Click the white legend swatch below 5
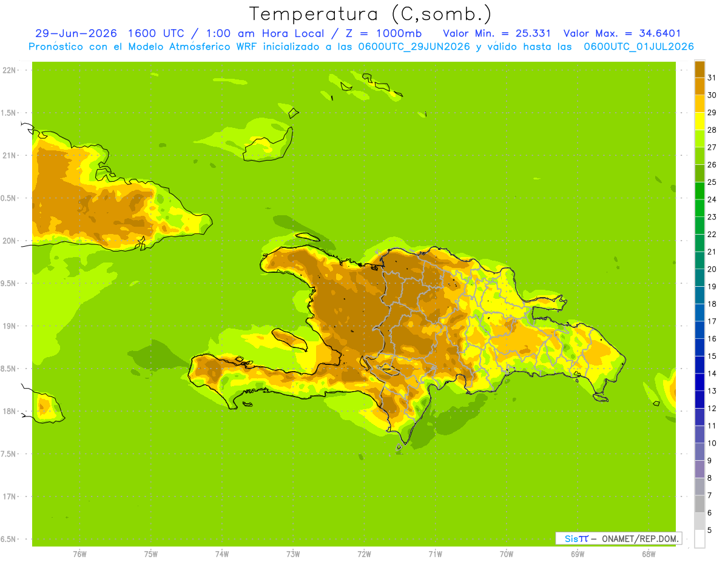Image resolution: width=728 pixels, height=562 pixels. tap(699, 539)
